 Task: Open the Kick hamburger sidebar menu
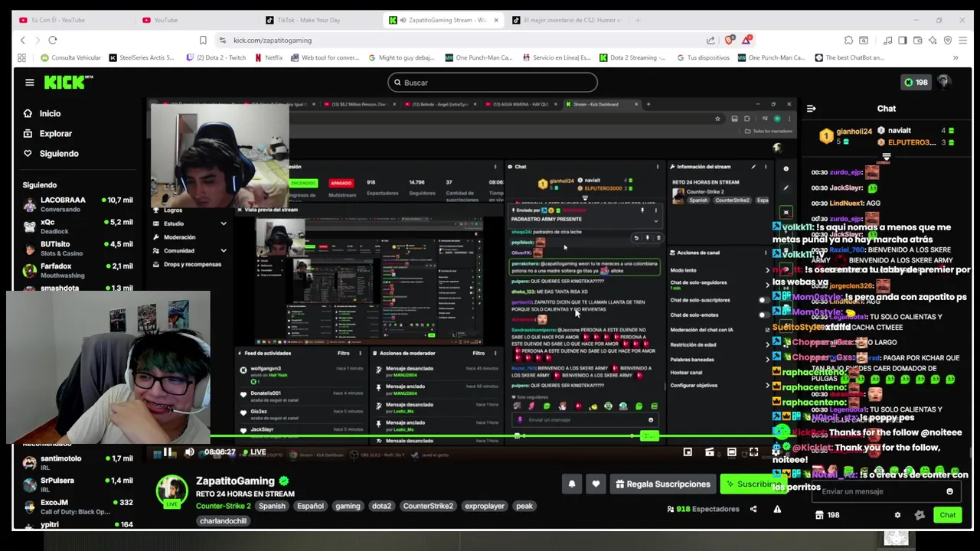click(29, 83)
